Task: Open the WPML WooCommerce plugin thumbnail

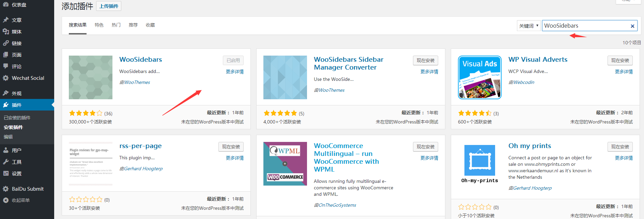Action: point(285,164)
